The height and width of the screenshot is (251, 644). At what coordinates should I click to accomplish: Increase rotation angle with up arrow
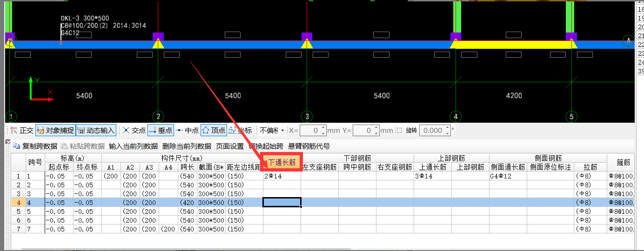(x=448, y=128)
